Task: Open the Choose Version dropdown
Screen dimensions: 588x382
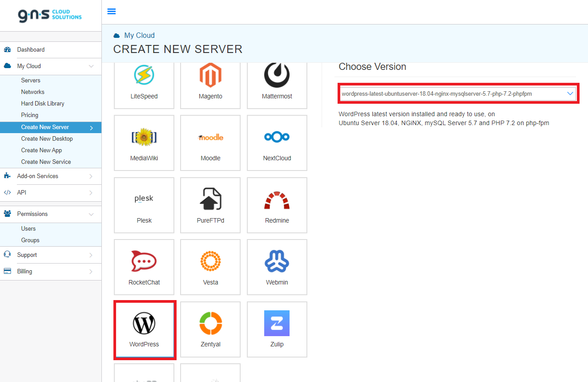Action: click(458, 93)
